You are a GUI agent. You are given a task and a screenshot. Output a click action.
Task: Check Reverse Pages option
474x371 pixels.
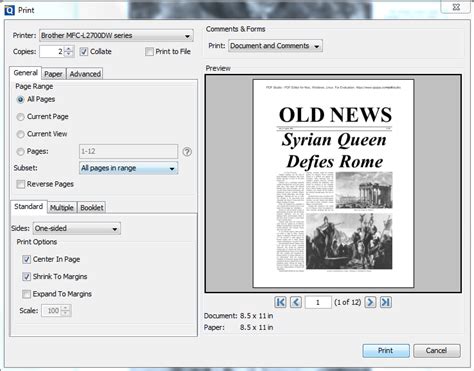[21, 184]
